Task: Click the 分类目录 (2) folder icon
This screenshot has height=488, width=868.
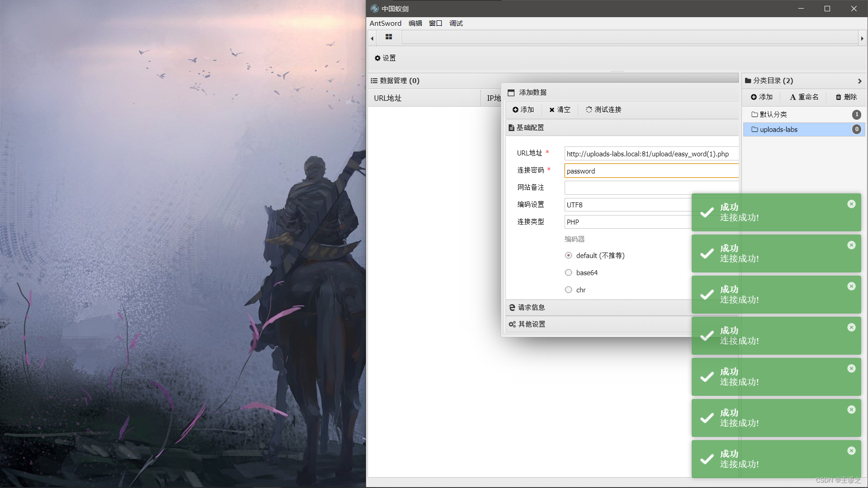Action: 748,81
